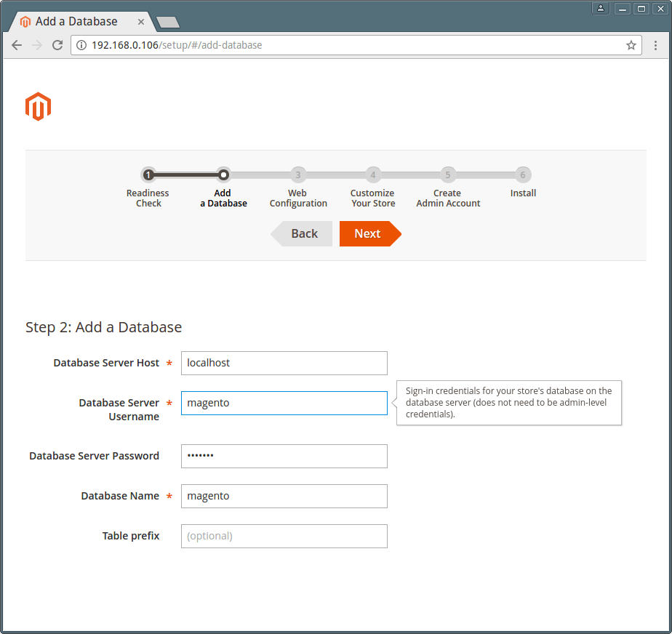Reload the page with the refresh icon
This screenshot has width=672, height=634.
(57, 45)
